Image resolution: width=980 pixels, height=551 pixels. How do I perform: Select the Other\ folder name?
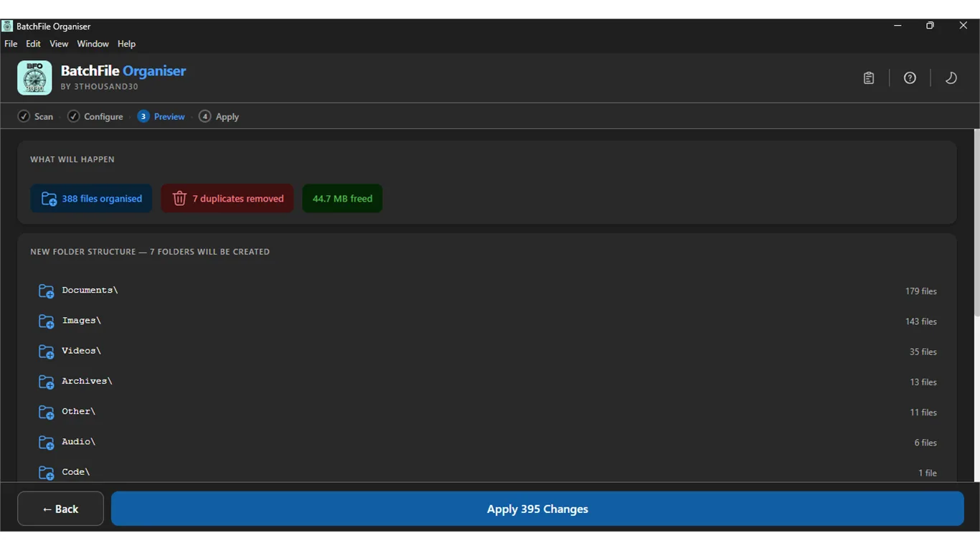click(x=78, y=411)
